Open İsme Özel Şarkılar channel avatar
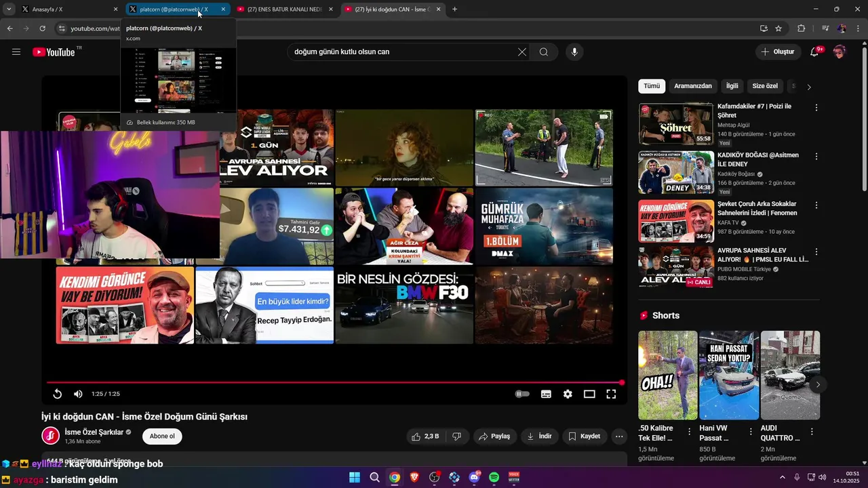This screenshot has height=488, width=868. click(x=51, y=436)
